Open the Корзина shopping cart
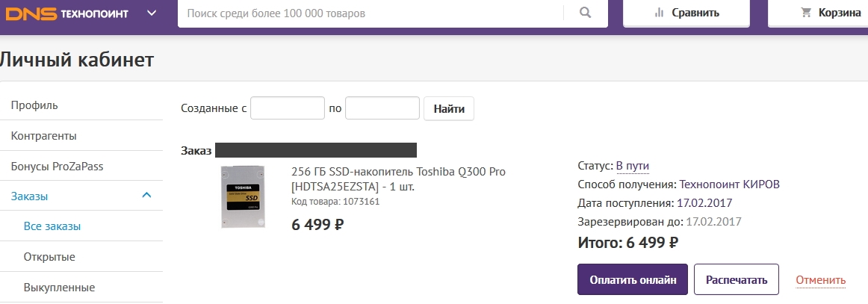Screen dimensions: 868x304 click(x=818, y=13)
